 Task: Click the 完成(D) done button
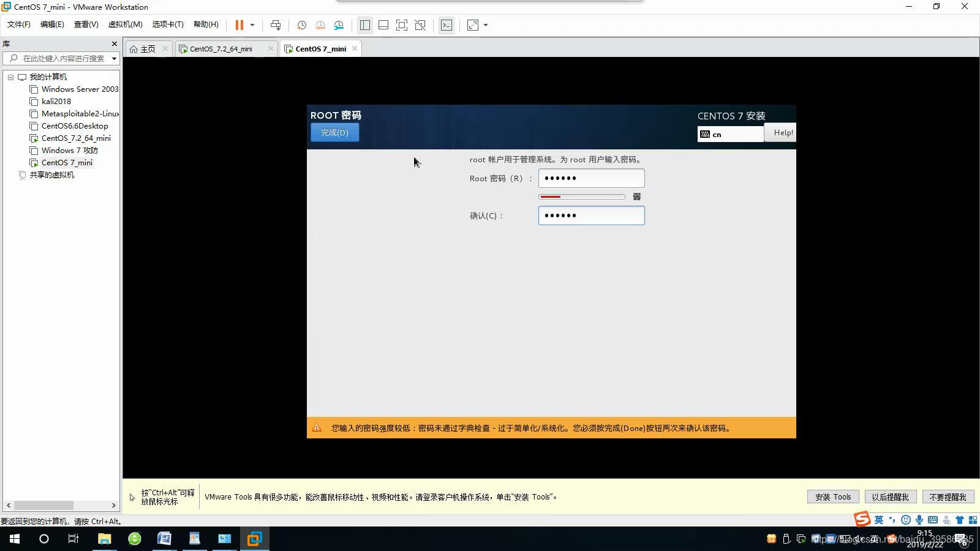[x=334, y=132]
